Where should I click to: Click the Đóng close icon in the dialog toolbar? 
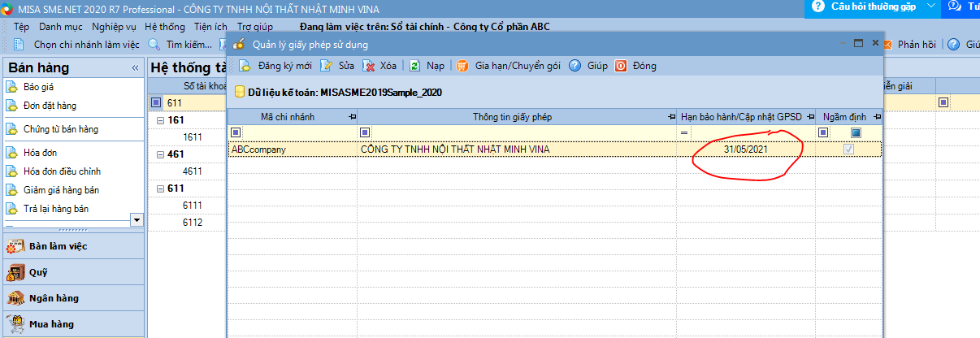pyautogui.click(x=621, y=66)
